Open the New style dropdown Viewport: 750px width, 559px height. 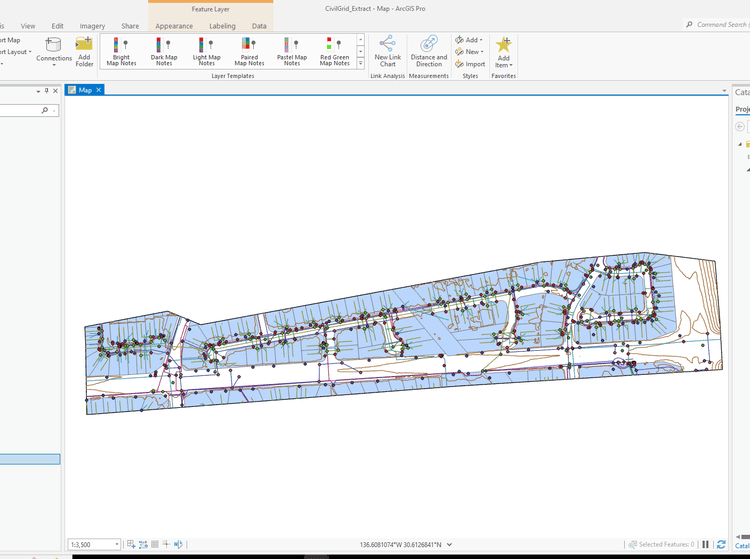pos(469,52)
